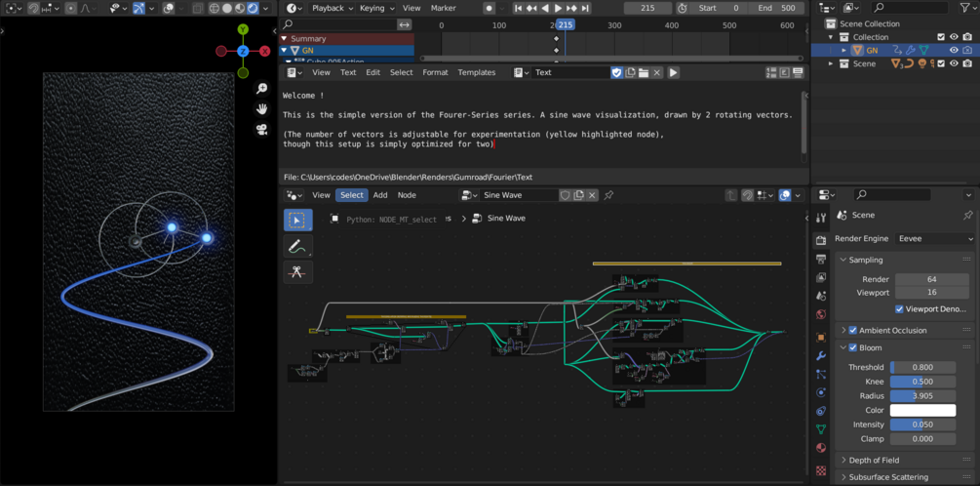
Task: Pin the Scene properties panel
Action: [x=967, y=215]
